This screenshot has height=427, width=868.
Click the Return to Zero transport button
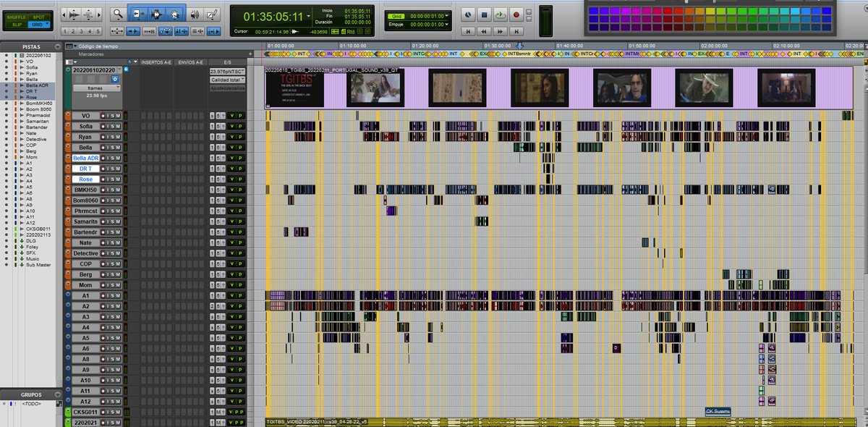pos(468,31)
